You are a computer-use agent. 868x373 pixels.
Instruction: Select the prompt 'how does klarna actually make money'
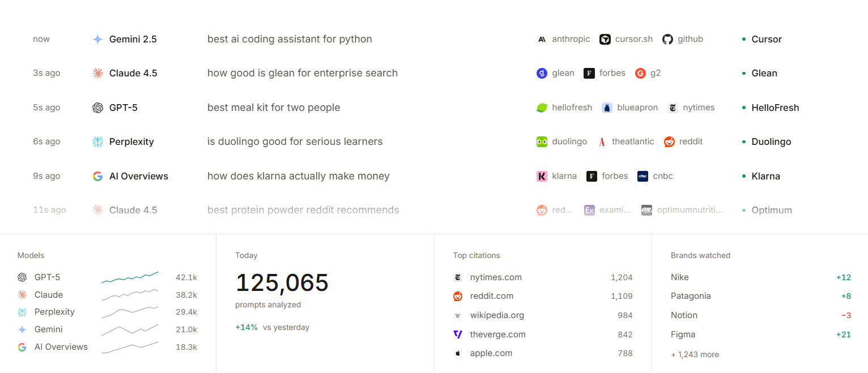[x=299, y=176]
